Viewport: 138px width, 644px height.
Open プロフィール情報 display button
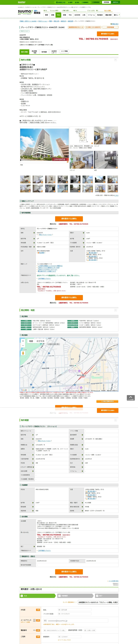point(98,602)
